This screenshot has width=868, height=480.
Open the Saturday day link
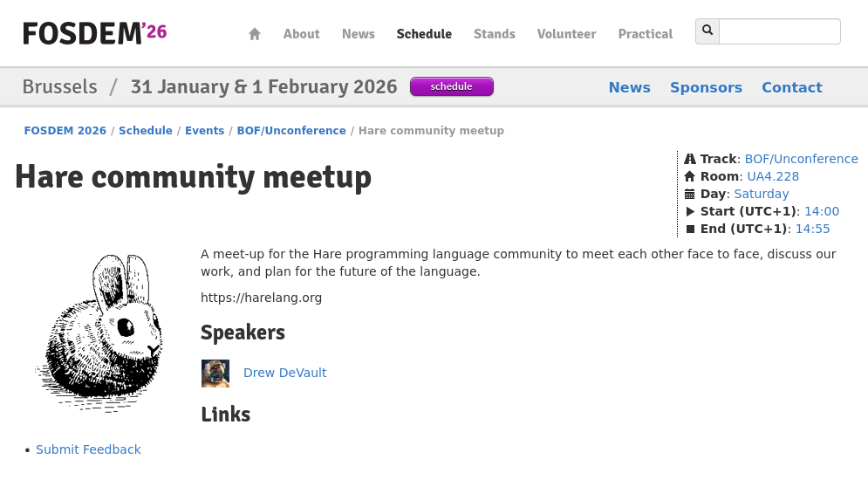(762, 194)
